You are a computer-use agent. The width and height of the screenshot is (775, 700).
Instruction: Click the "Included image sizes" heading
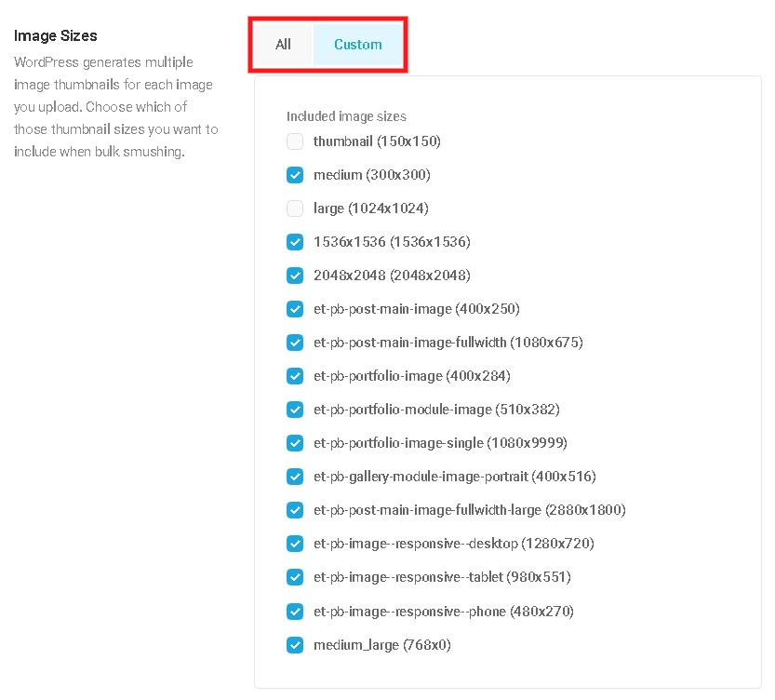click(346, 116)
